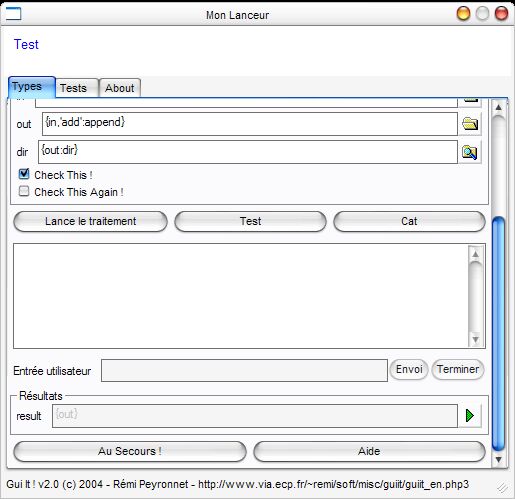Switch to the Types tab
This screenshot has height=499, width=515.
pyautogui.click(x=32, y=87)
